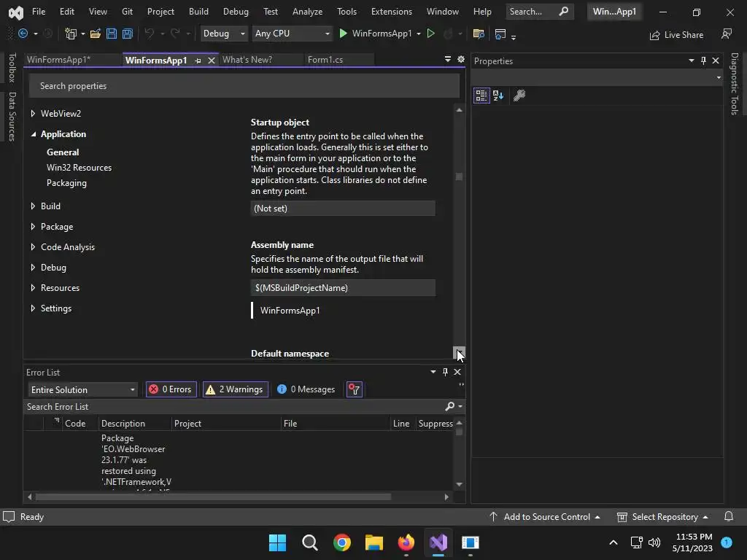This screenshot has height=560, width=747.
Task: Expand the Resources section
Action: pyautogui.click(x=33, y=287)
